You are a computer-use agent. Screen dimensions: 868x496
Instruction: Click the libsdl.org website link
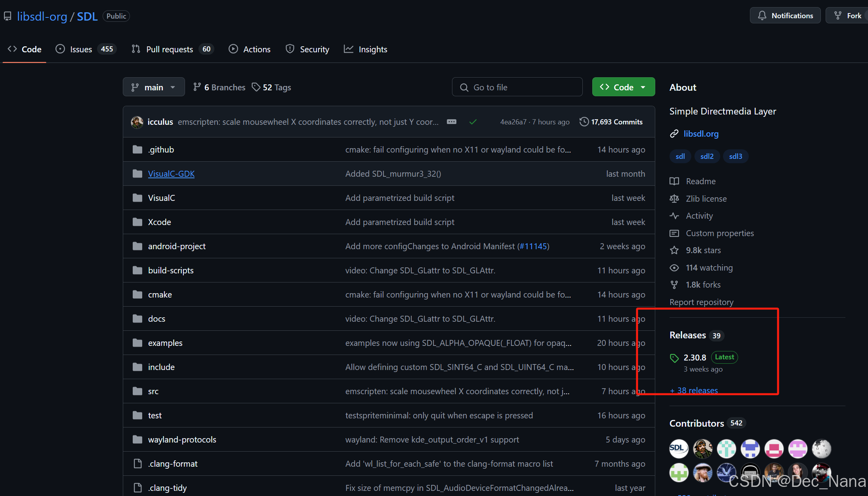701,134
